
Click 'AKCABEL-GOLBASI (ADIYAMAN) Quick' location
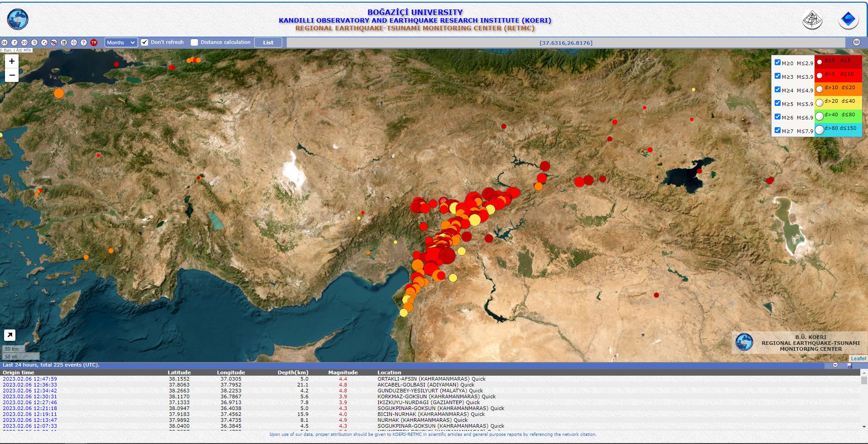coord(426,385)
